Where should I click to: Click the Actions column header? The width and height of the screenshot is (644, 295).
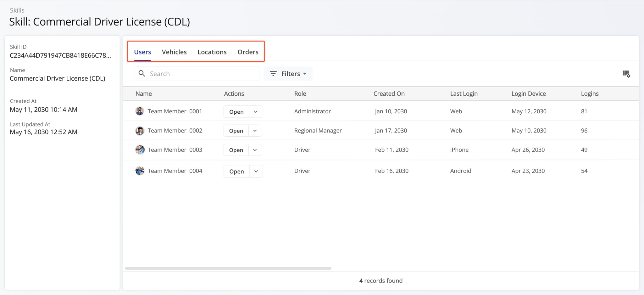click(x=234, y=94)
